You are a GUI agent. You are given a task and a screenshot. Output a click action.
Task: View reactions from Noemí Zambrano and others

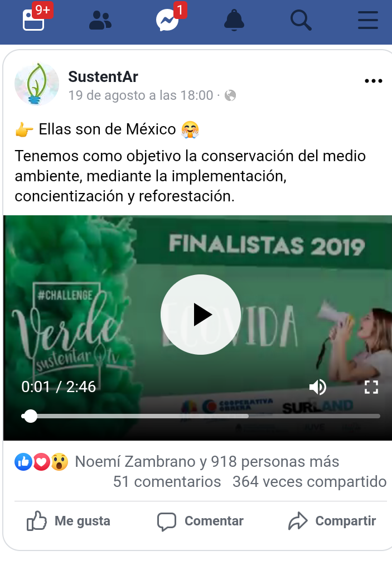tap(177, 462)
